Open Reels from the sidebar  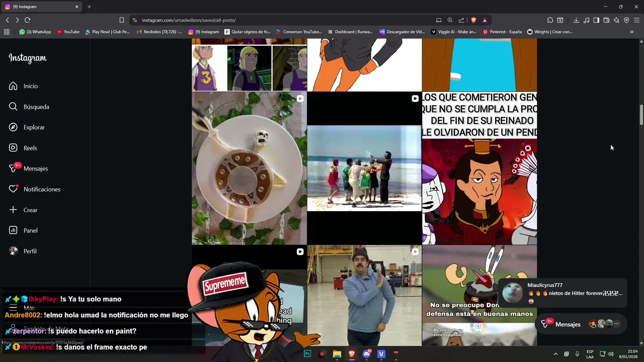coord(23,148)
